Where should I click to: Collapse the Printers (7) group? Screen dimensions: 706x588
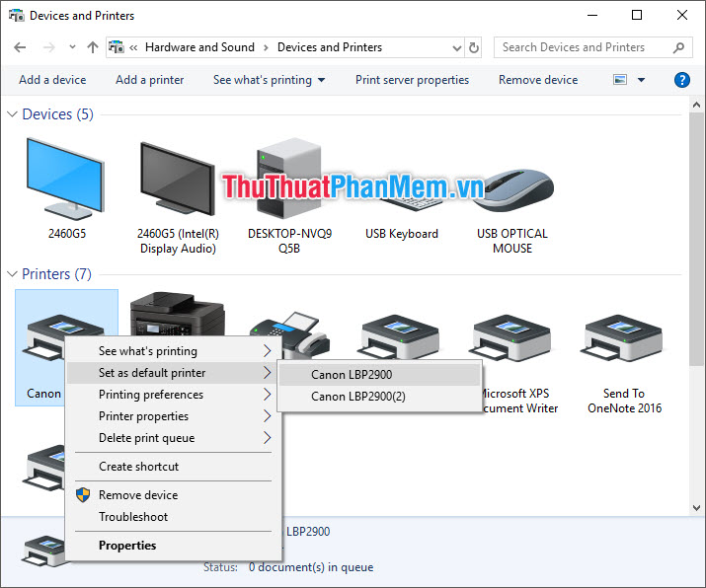pyautogui.click(x=12, y=274)
